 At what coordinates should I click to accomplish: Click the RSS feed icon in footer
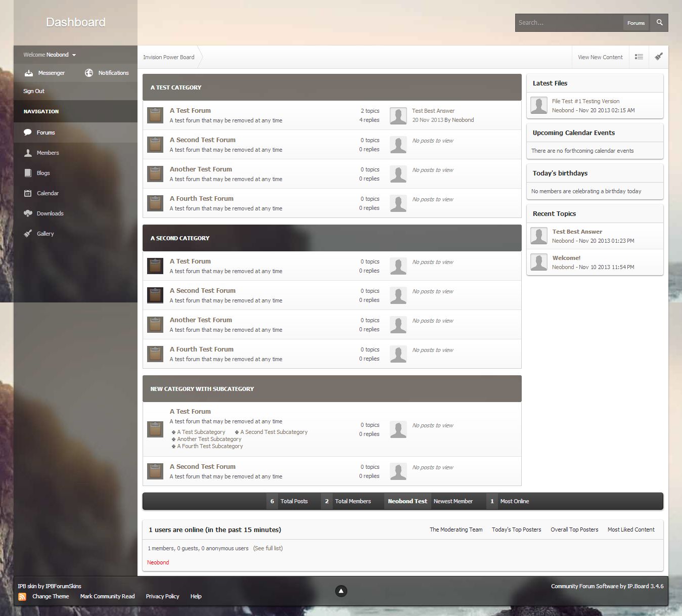(22, 597)
